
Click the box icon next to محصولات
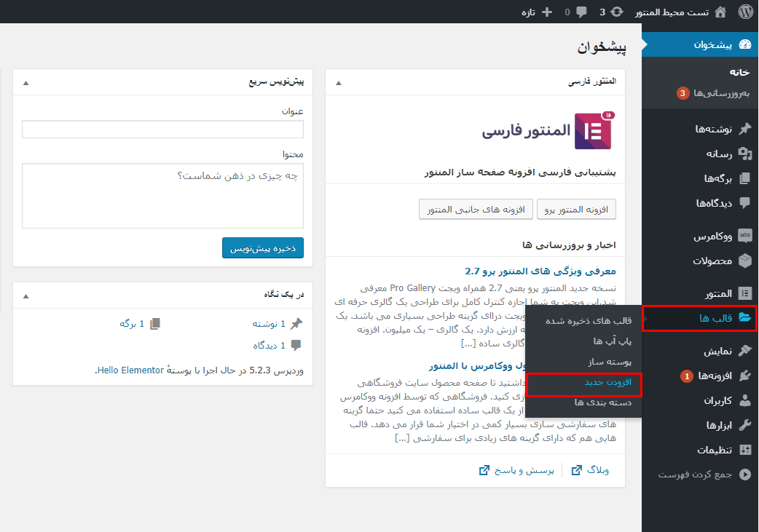coord(745,261)
